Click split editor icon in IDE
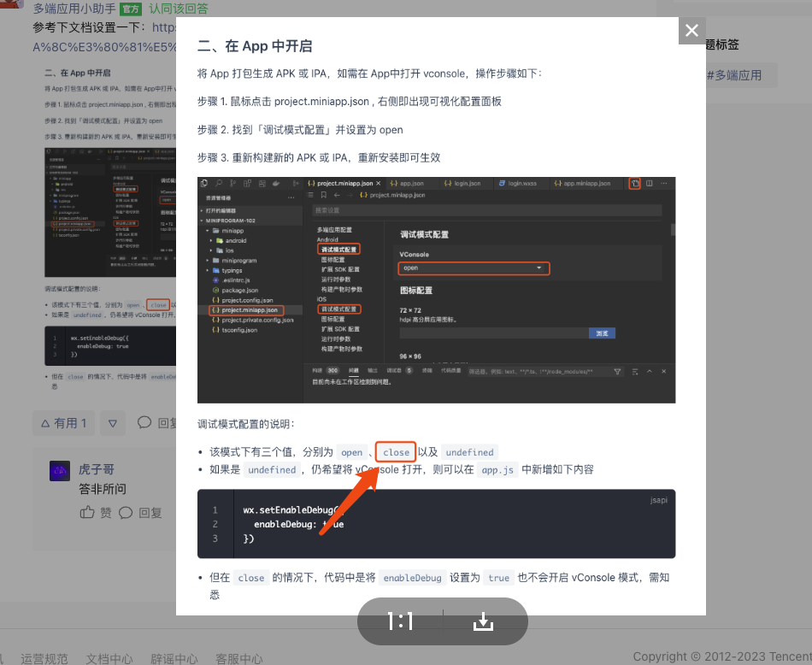Viewport: 812px width, 665px height. (649, 183)
